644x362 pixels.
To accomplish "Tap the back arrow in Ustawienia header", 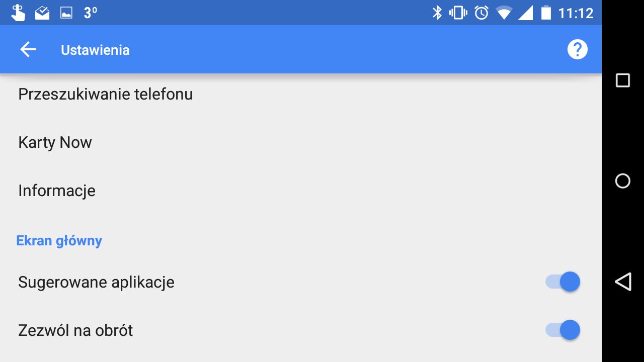I will 28,50.
